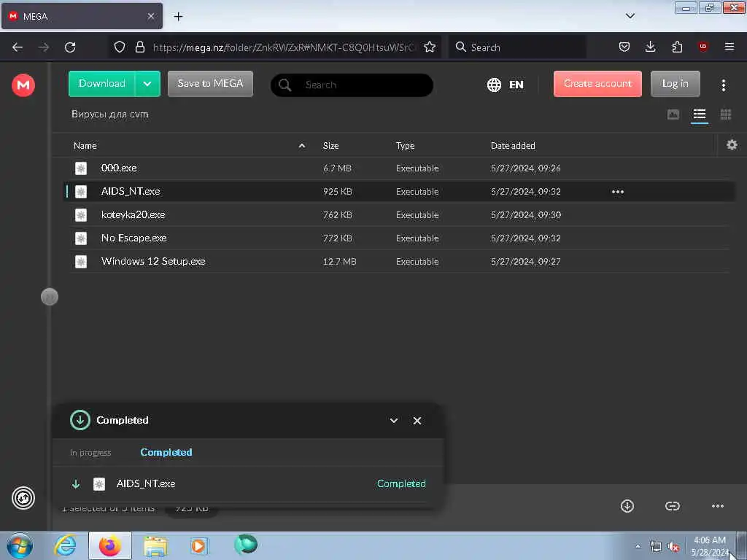Launch Internet Explorer from taskbar
This screenshot has height=560, width=747.
(65, 545)
